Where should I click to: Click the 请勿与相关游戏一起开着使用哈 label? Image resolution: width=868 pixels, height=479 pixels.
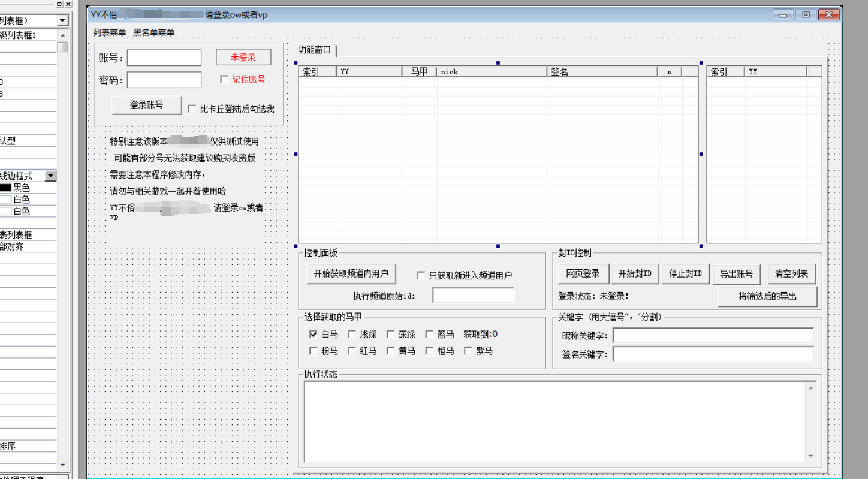click(168, 191)
